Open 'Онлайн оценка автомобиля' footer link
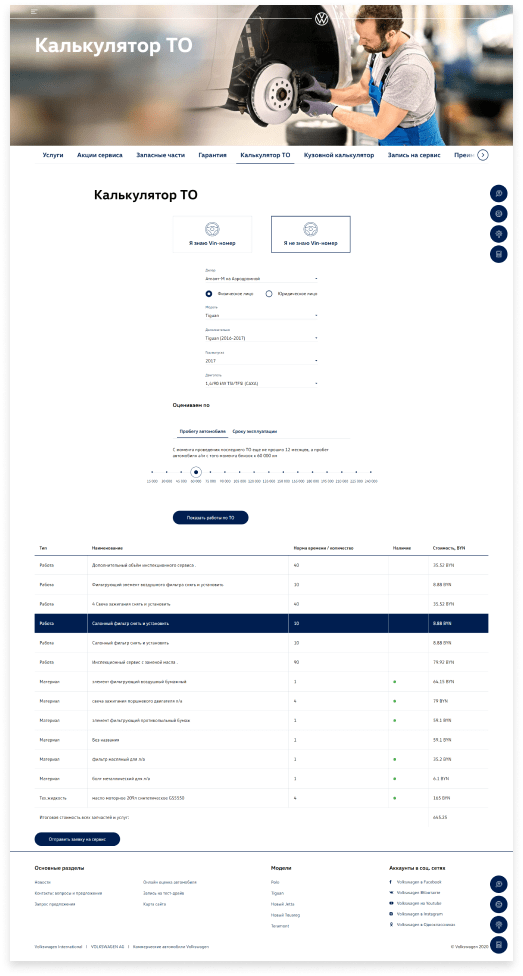 click(x=170, y=882)
